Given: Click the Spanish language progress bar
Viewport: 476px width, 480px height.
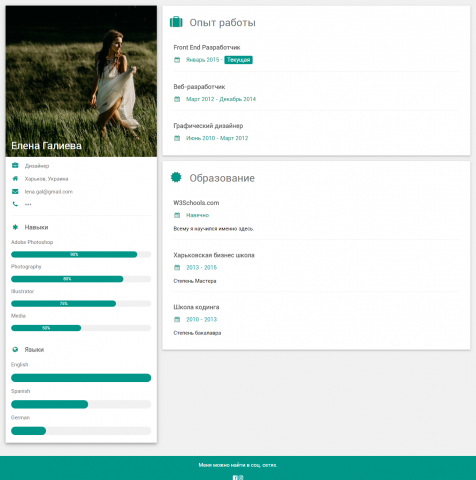Looking at the screenshot, I should click(x=81, y=404).
